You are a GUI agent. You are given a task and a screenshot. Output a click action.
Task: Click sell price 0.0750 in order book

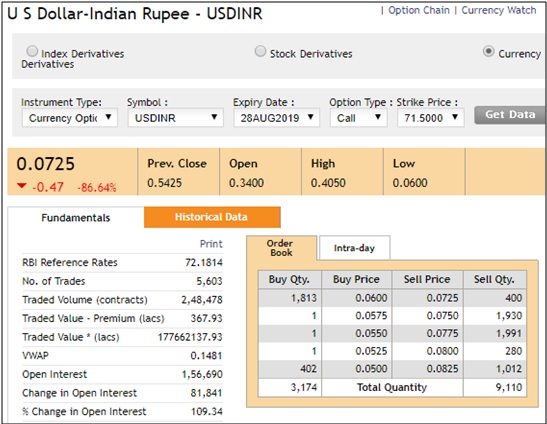click(x=442, y=316)
